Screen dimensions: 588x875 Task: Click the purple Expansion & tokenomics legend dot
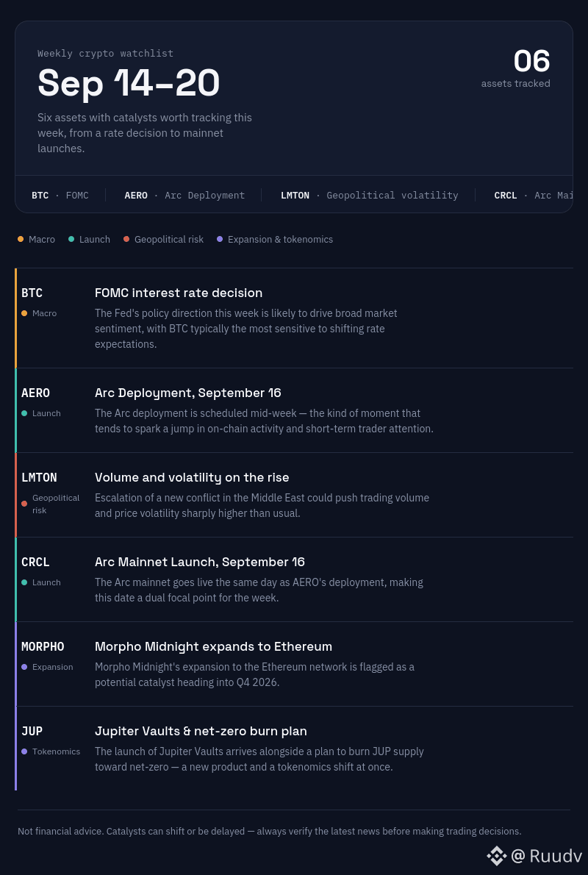tap(220, 239)
